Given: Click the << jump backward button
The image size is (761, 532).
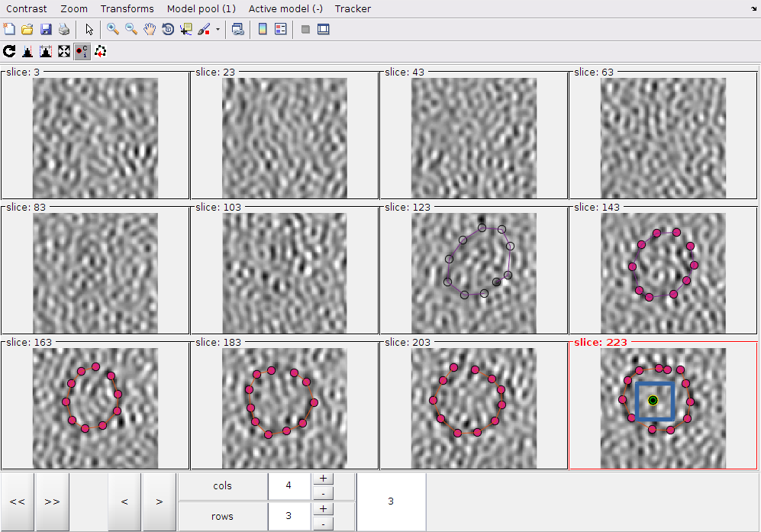Looking at the screenshot, I should (x=18, y=502).
